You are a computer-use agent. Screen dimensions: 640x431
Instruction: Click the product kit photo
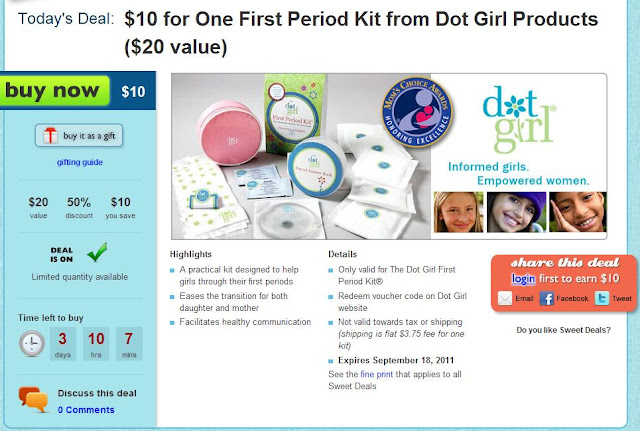coord(301,156)
